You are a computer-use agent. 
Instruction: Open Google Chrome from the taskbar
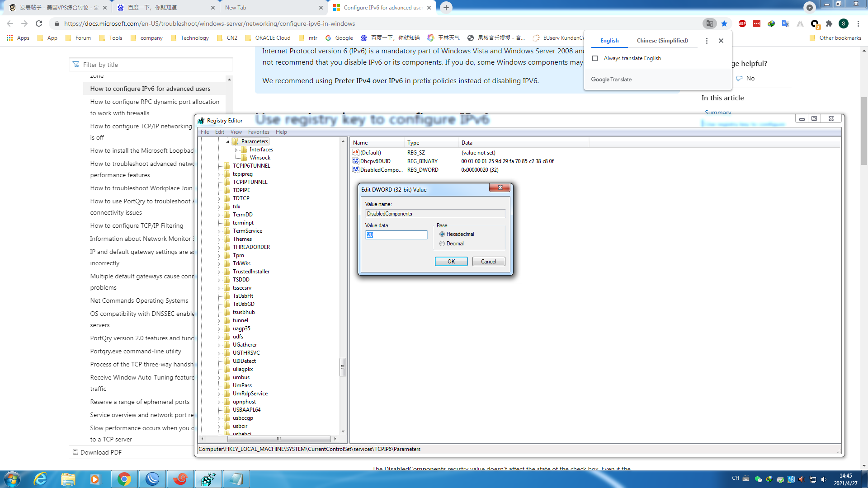pyautogui.click(x=124, y=479)
